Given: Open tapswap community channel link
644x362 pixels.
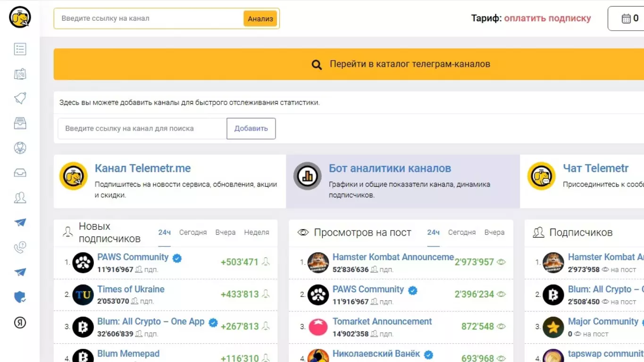Looking at the screenshot, I should tap(606, 354).
